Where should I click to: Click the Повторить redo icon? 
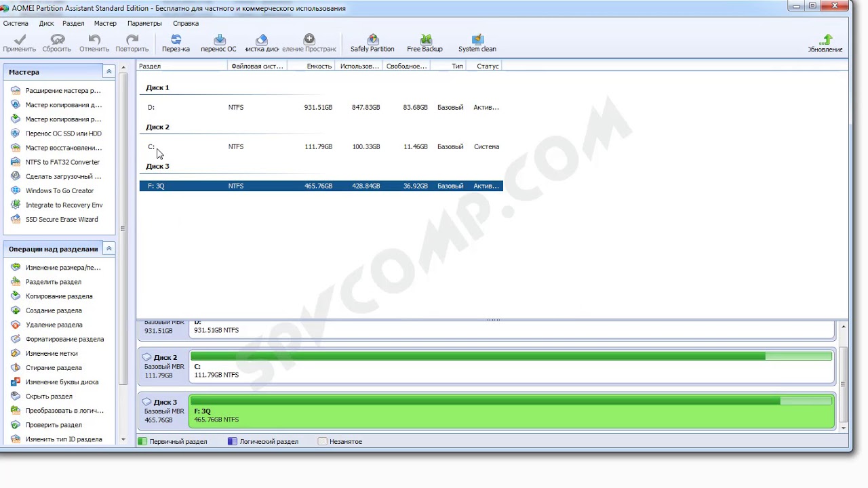132,43
